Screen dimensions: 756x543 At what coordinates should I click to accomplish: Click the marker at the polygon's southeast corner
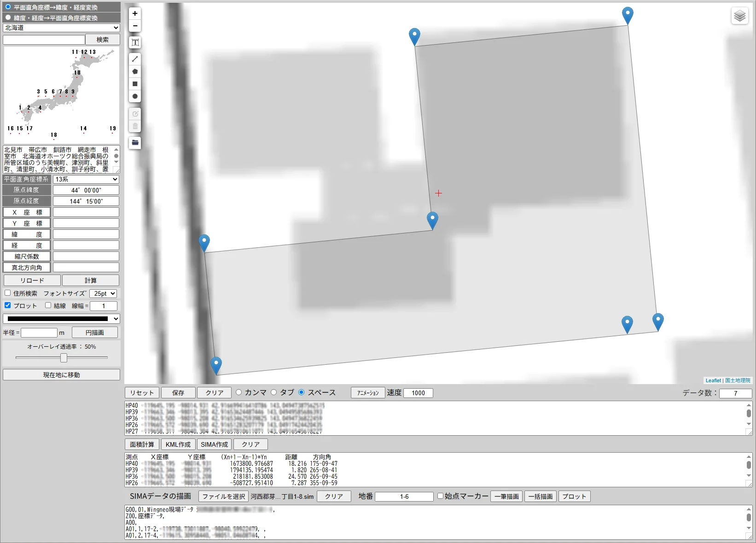click(x=658, y=322)
